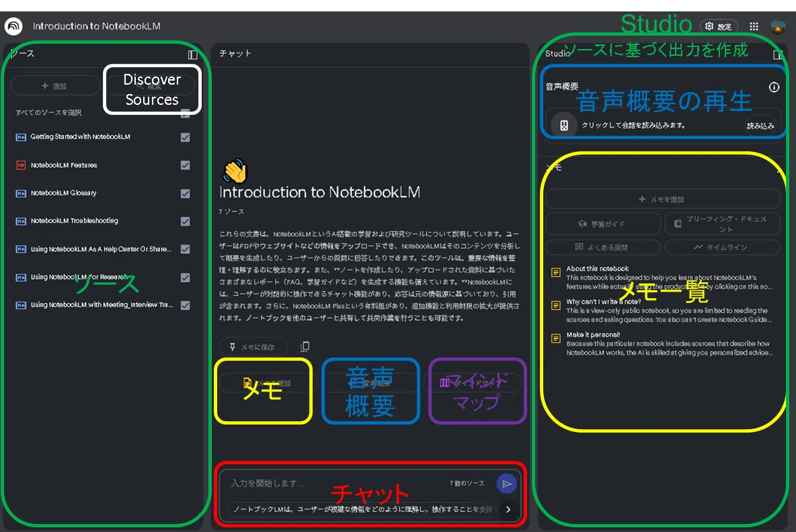
Task: Click the document icon of Getting Started with NotebookLM
Action: coord(21,137)
